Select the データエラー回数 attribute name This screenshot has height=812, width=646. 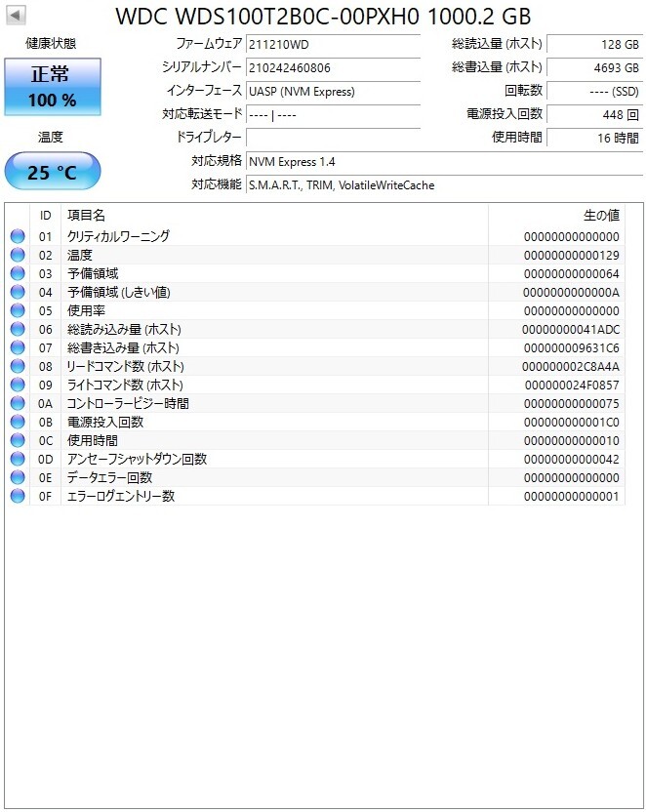click(109, 477)
